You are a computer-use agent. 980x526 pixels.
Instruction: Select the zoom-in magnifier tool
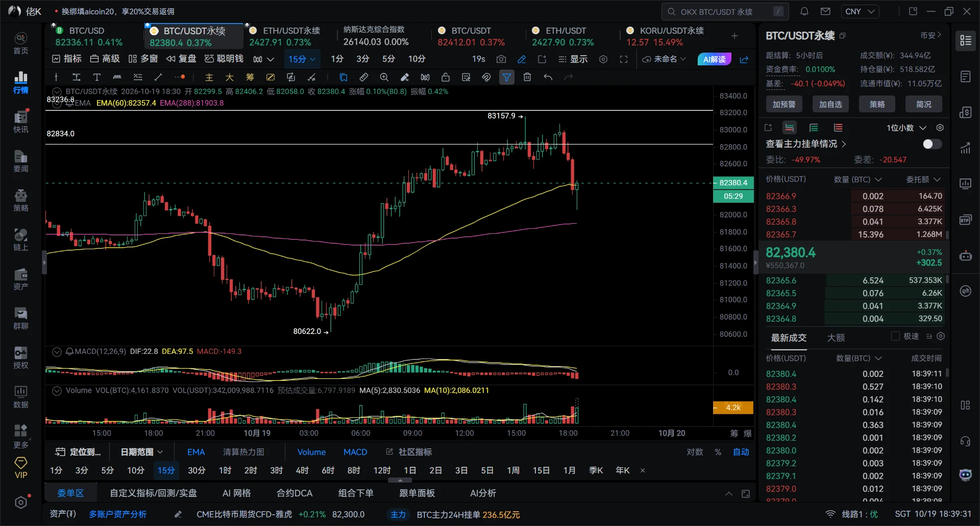point(384,77)
